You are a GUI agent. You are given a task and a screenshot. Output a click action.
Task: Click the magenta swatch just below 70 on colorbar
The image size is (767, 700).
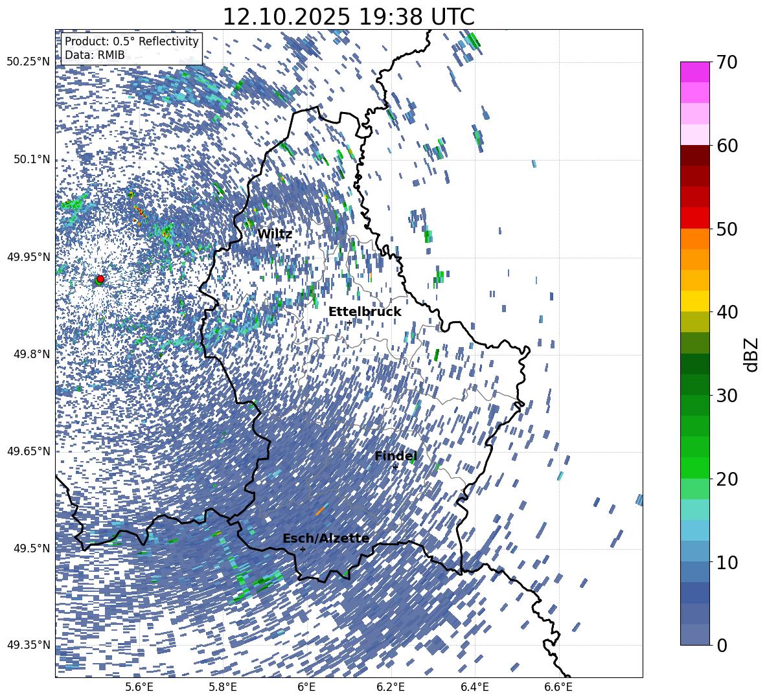[694, 72]
